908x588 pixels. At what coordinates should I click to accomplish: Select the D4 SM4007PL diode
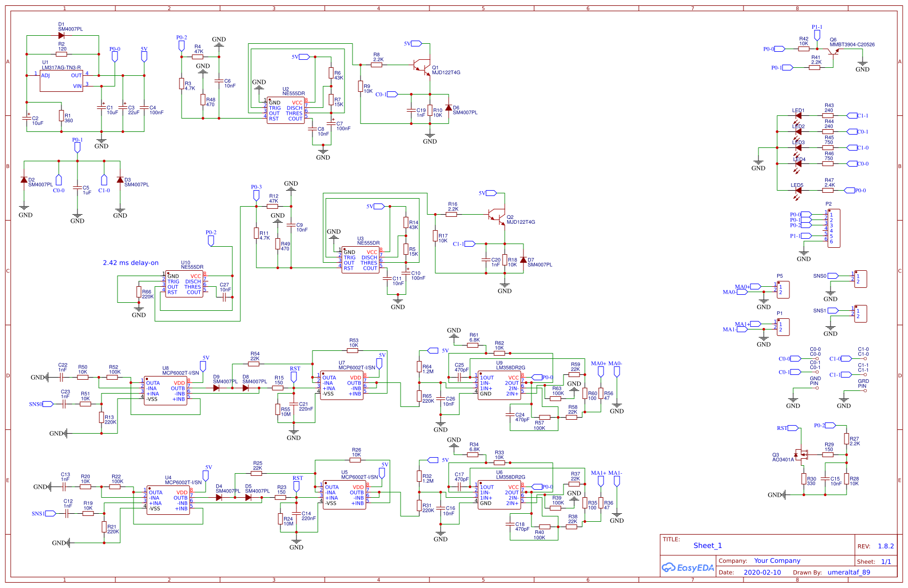(219, 497)
